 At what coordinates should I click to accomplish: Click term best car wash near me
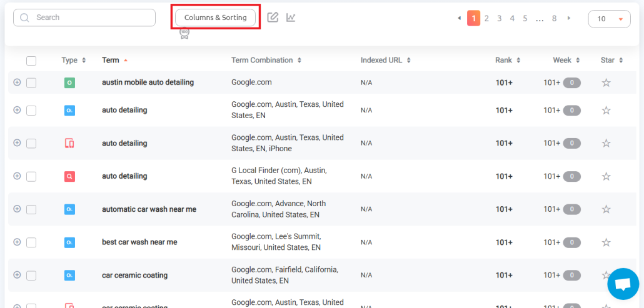tap(139, 242)
